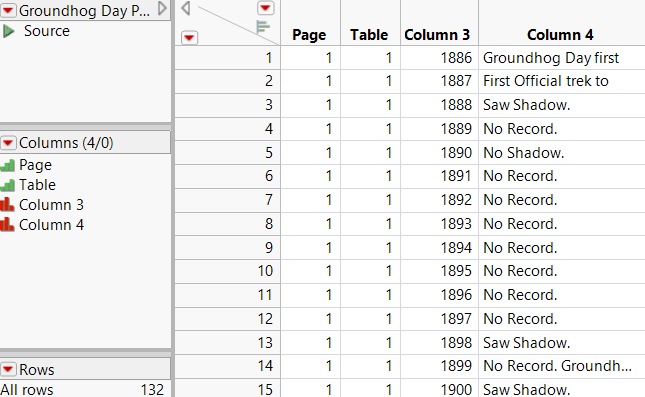Click the Source script label

46,31
